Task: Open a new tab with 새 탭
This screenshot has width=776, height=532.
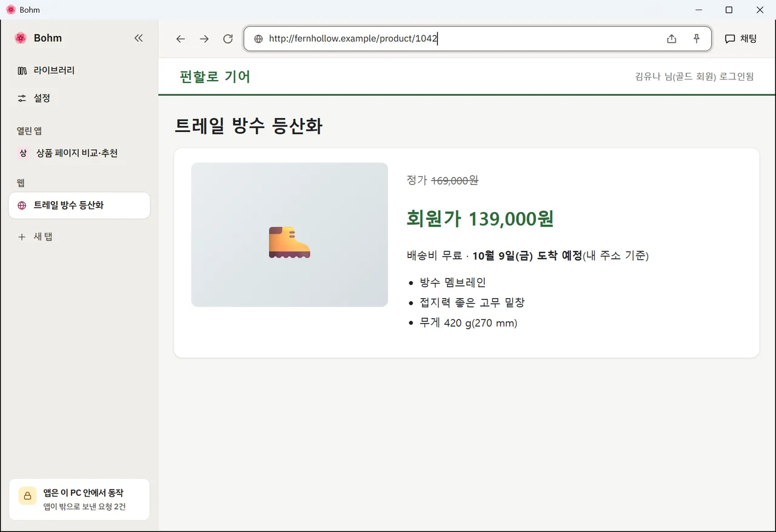Action: (x=79, y=236)
